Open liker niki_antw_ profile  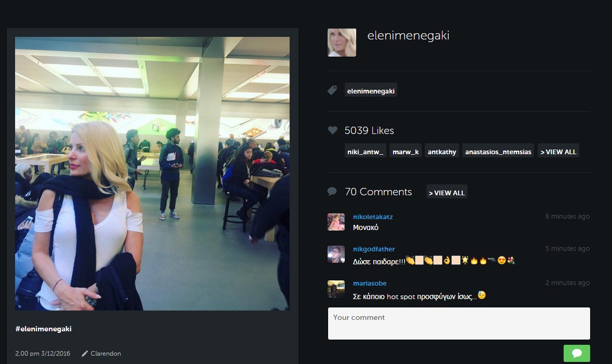pyautogui.click(x=366, y=152)
